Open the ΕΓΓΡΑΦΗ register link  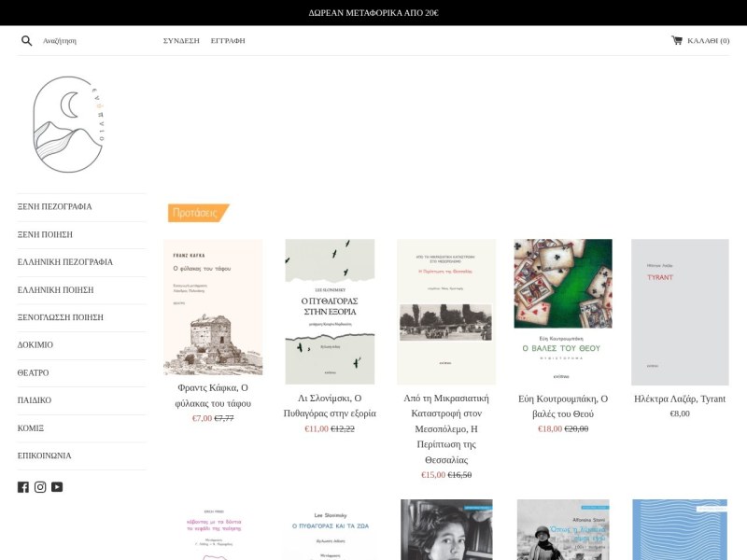point(228,41)
